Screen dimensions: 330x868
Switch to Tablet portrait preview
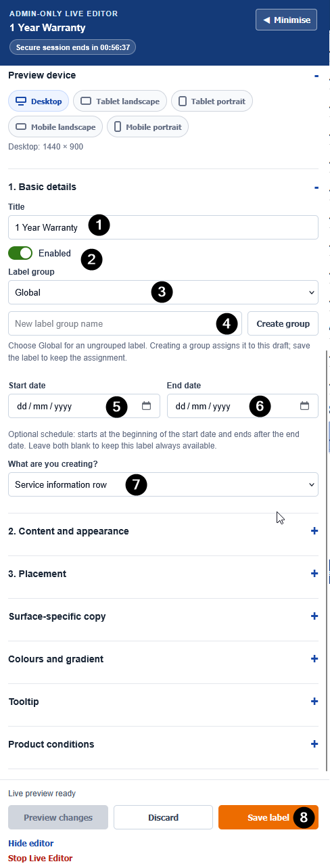tap(212, 101)
